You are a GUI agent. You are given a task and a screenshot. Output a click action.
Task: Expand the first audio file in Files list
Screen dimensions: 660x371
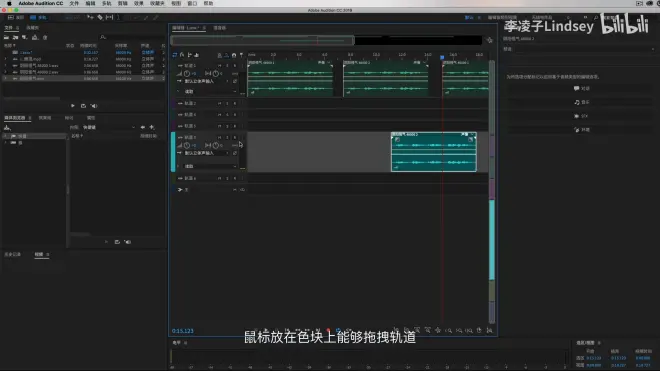click(5, 59)
